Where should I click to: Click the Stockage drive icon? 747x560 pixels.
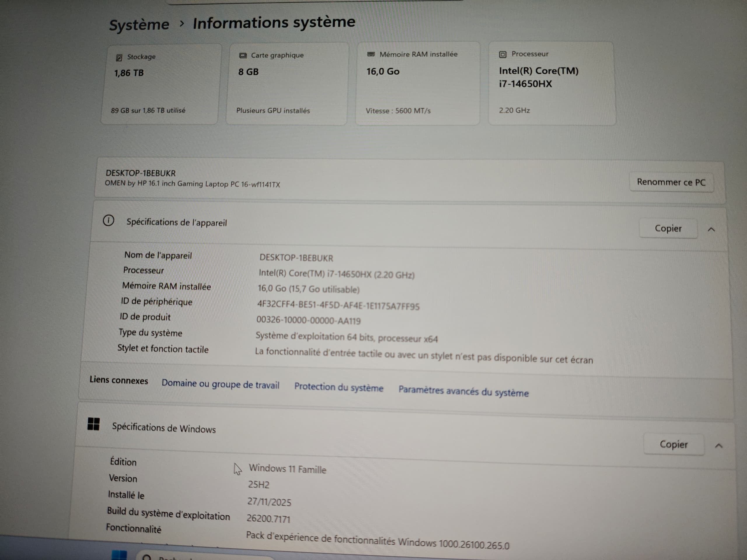pyautogui.click(x=119, y=58)
